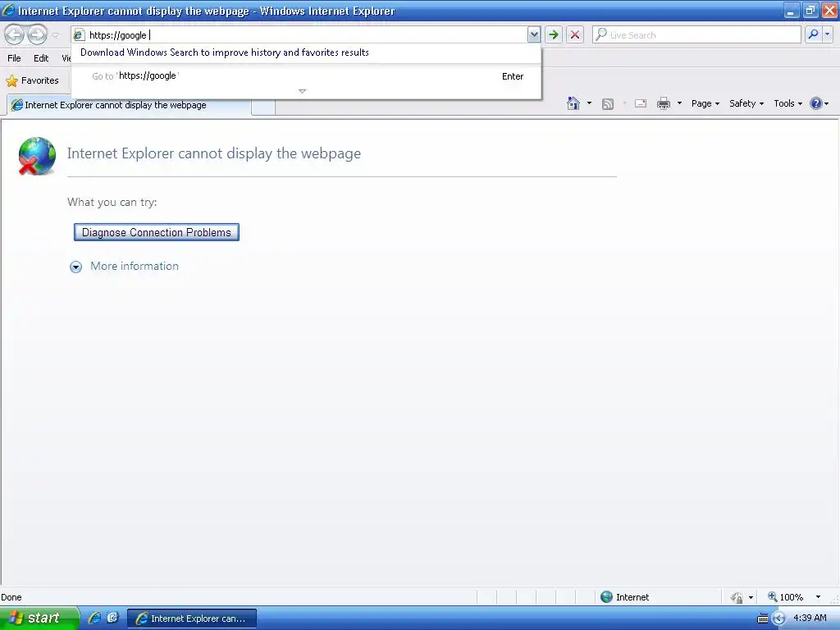This screenshot has height=630, width=840.
Task: Expand hidden system tray icons
Action: click(778, 619)
